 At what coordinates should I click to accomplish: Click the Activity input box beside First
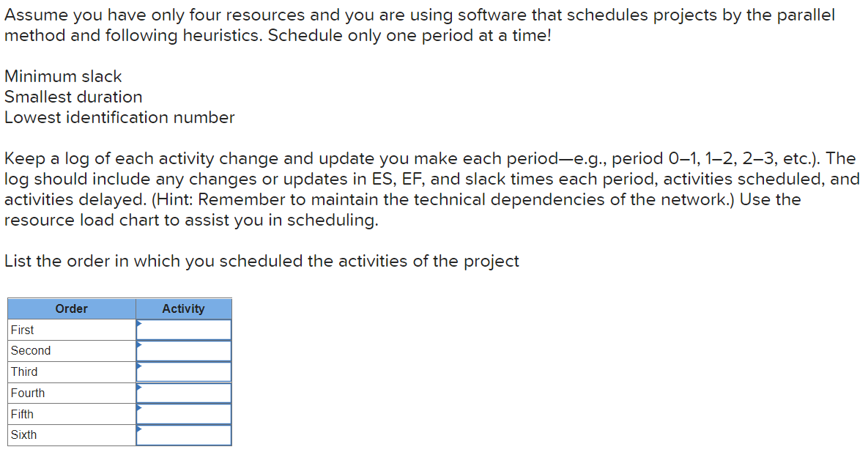point(185,330)
